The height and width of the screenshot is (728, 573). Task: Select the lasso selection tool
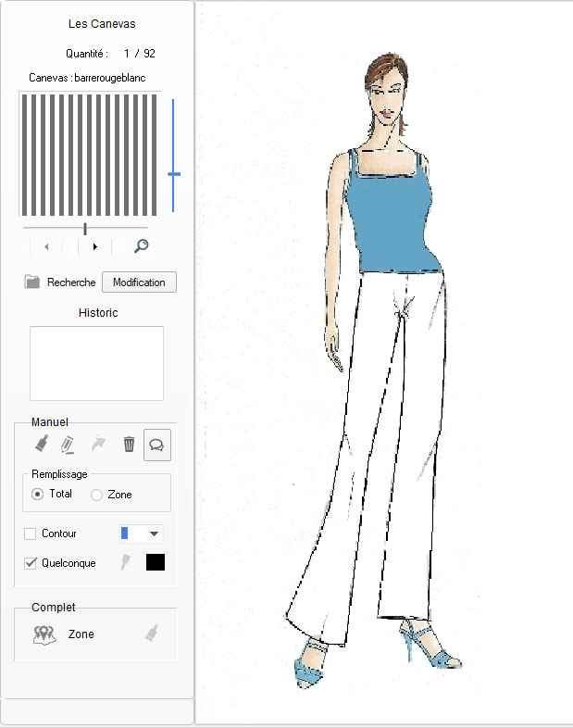tap(157, 446)
